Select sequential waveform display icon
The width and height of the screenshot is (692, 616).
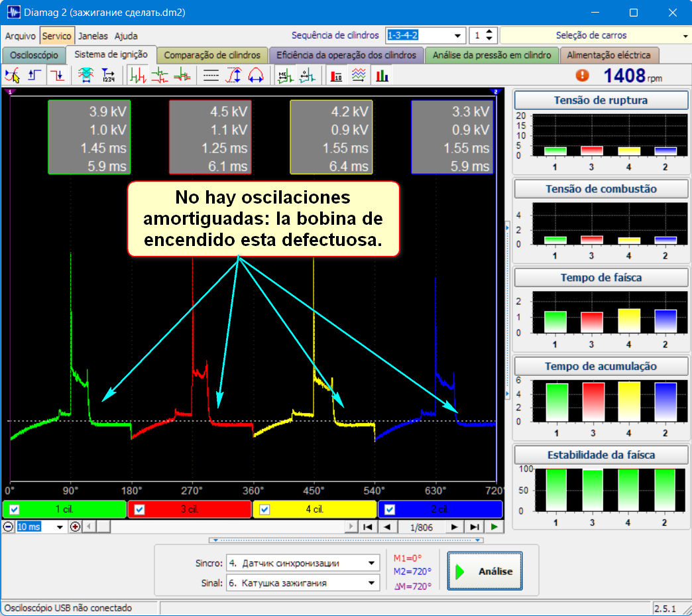(138, 76)
